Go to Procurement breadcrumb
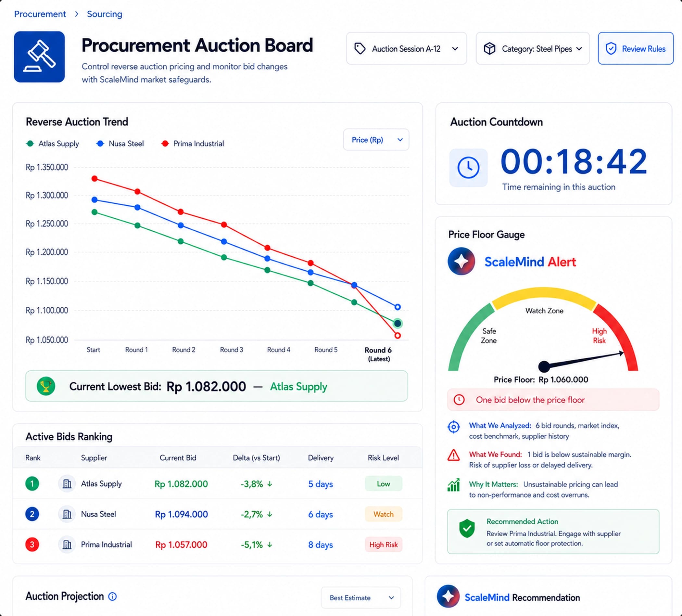 click(40, 14)
